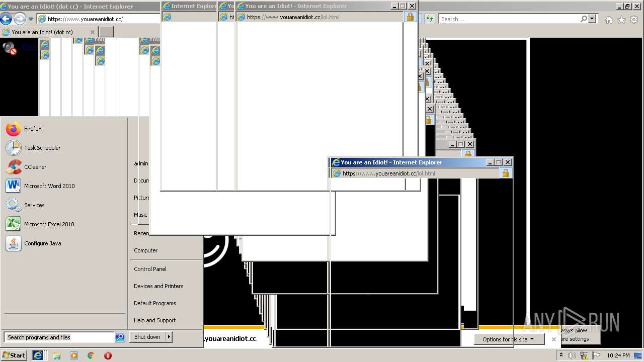Open Devices and Printers

(158, 286)
